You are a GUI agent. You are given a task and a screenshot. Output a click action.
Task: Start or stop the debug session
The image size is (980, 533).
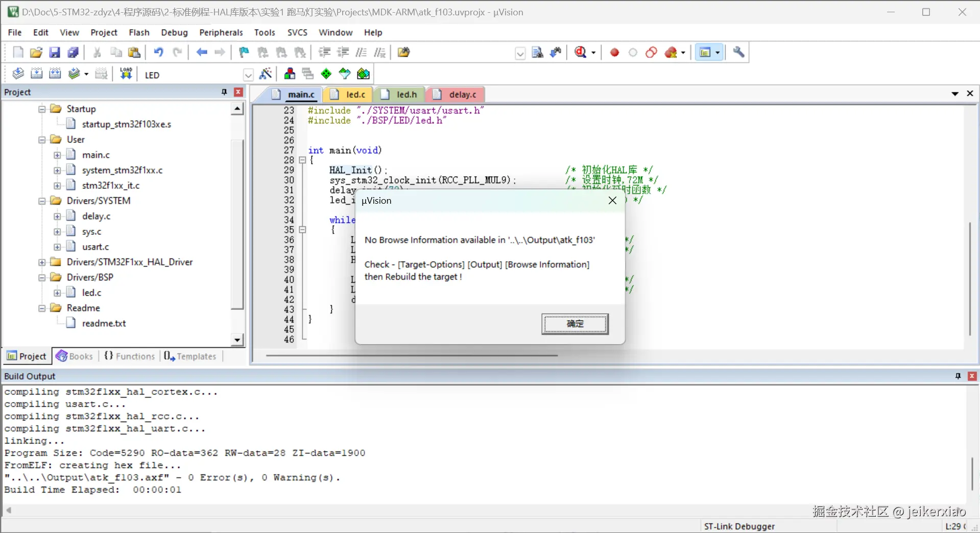pyautogui.click(x=581, y=53)
